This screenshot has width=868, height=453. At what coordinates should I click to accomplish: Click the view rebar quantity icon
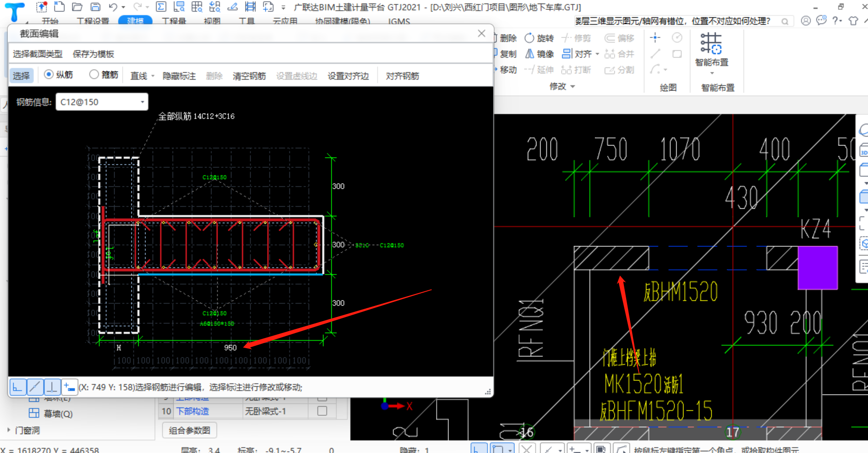click(179, 7)
